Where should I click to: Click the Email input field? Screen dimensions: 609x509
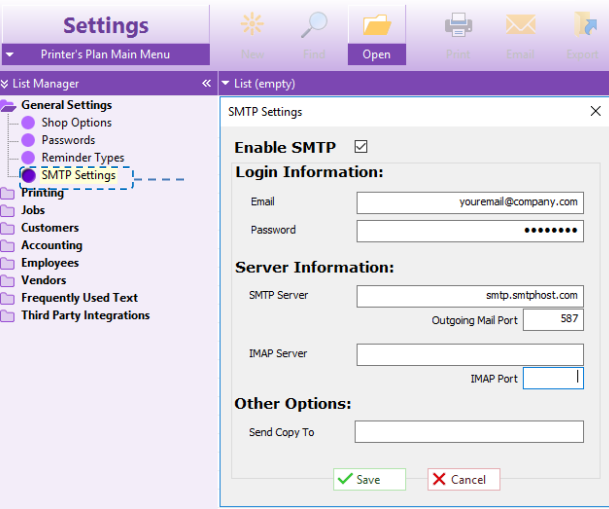(x=470, y=203)
